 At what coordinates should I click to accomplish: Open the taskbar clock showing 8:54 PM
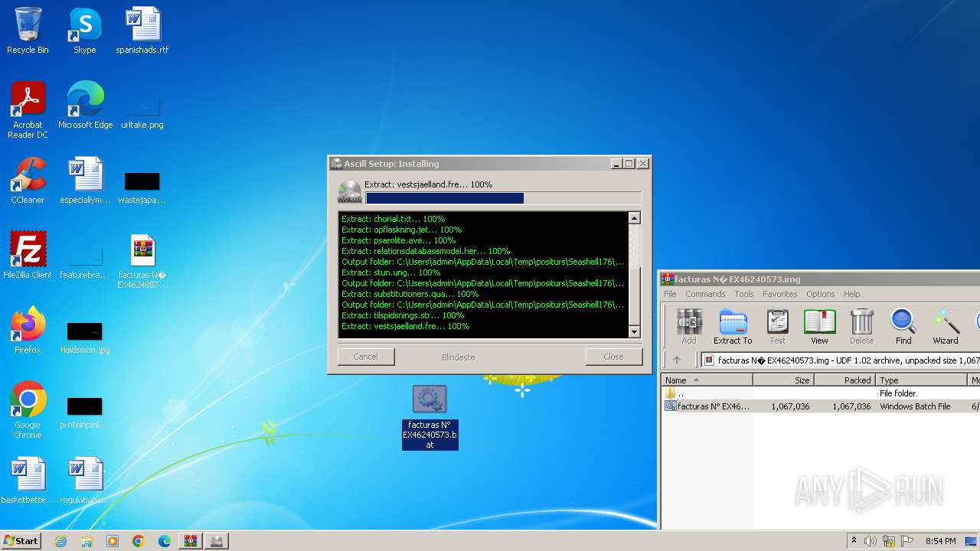click(x=940, y=541)
